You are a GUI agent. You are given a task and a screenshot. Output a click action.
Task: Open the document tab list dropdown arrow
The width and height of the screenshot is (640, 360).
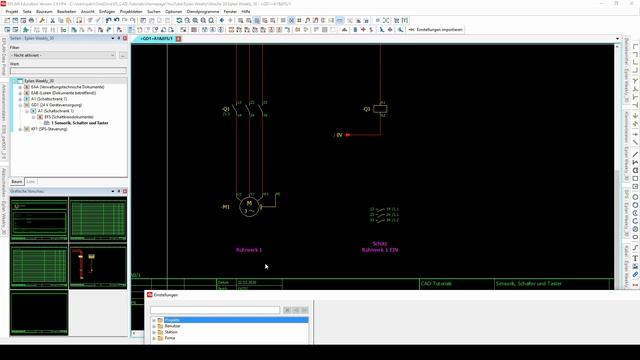[x=617, y=39]
